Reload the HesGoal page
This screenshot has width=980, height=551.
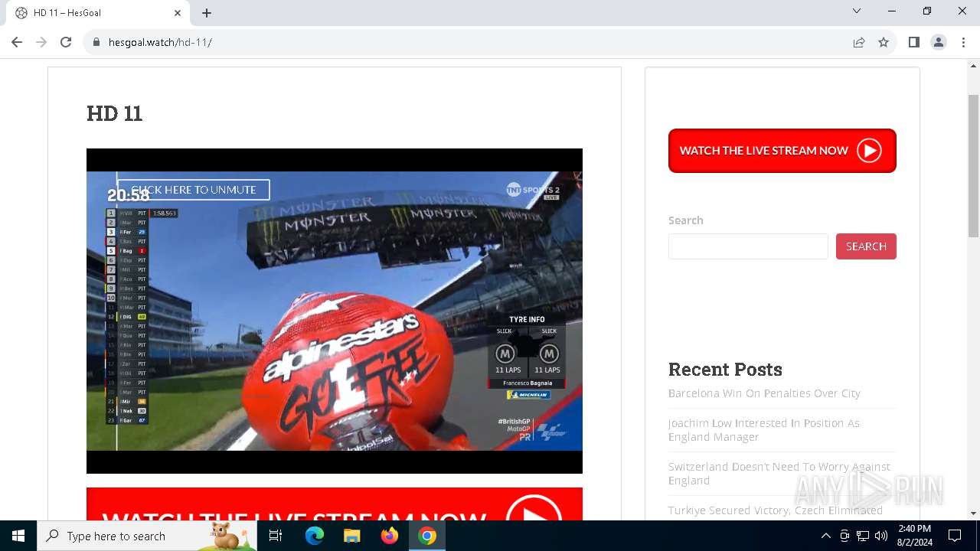pyautogui.click(x=66, y=42)
